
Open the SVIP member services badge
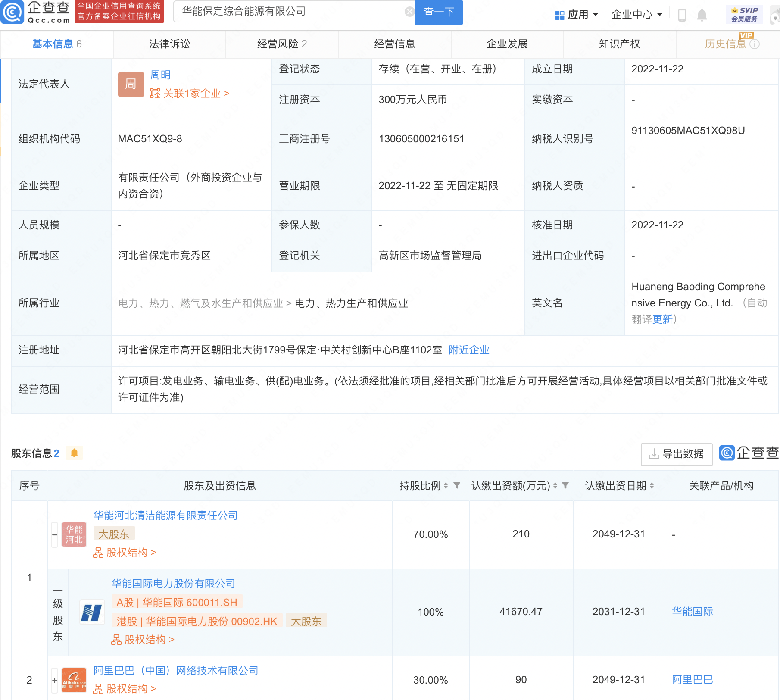(x=744, y=15)
